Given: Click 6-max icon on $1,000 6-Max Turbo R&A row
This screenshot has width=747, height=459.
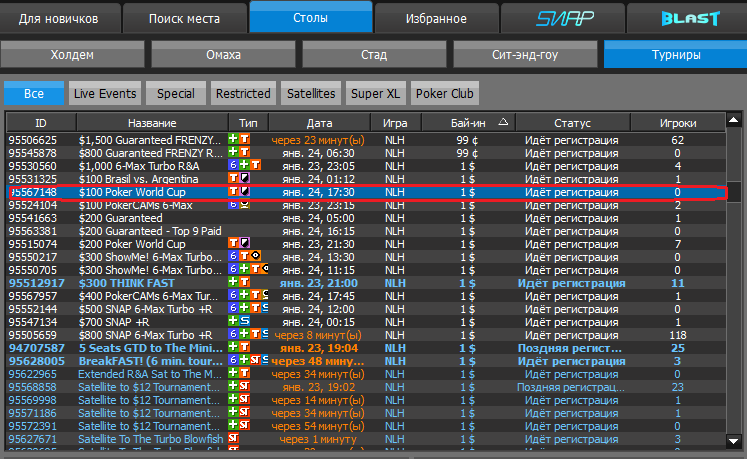Looking at the screenshot, I should 233,164.
